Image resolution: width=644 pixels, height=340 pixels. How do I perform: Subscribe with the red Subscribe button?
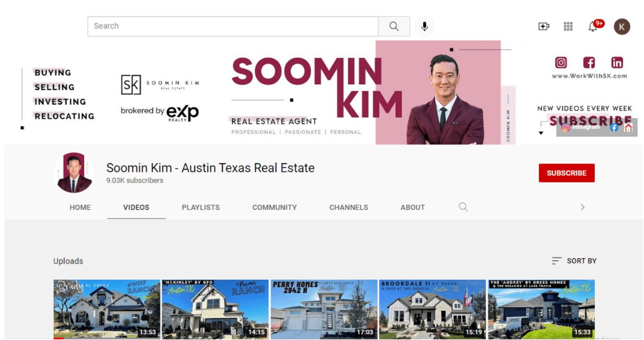point(567,173)
